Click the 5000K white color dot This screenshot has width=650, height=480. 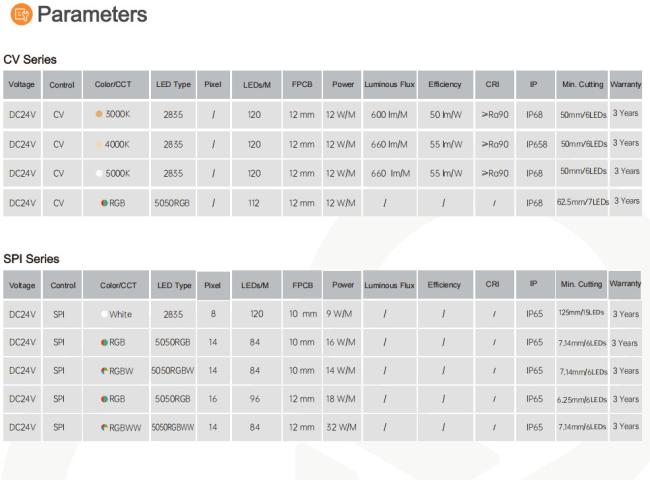[99, 173]
